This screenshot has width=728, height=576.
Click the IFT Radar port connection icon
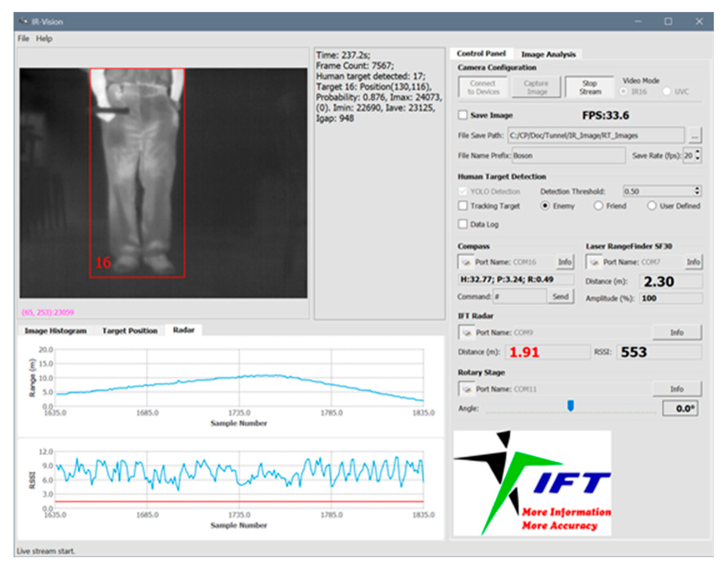pos(466,332)
